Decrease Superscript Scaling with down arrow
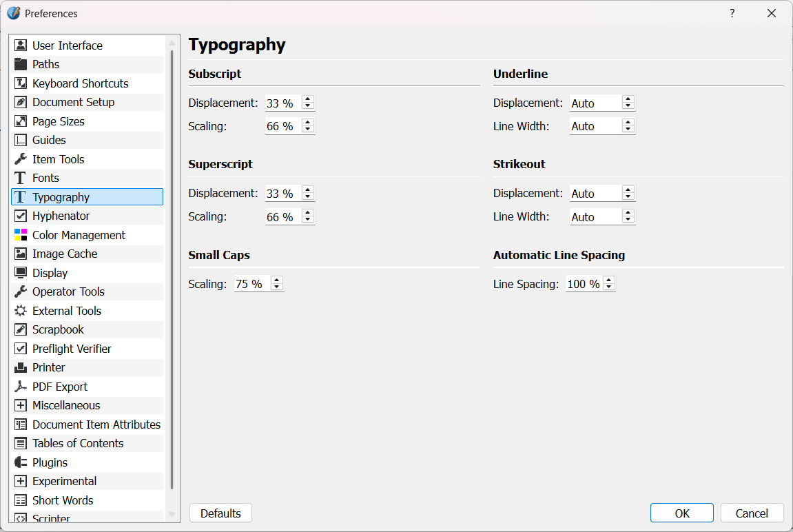The height and width of the screenshot is (532, 793). pos(308,221)
